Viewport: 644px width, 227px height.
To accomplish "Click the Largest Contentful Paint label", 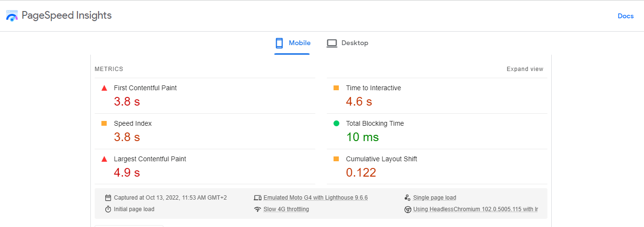I will [x=150, y=159].
